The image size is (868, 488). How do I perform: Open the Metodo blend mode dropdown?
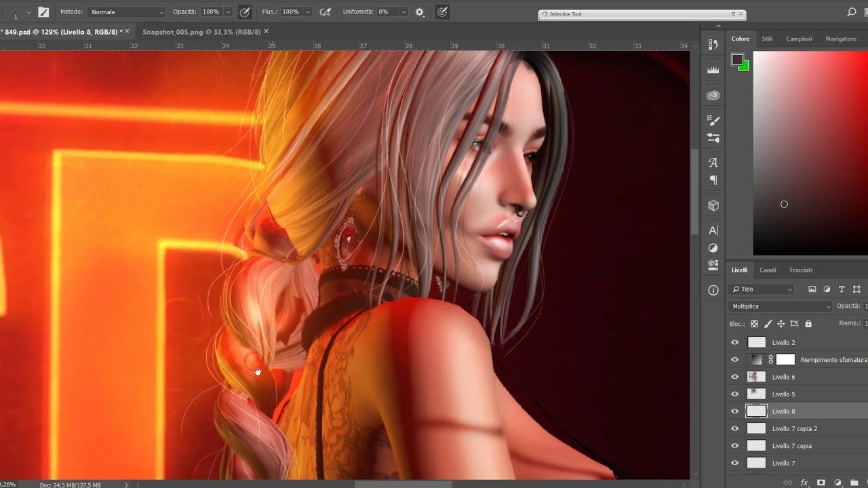point(126,12)
